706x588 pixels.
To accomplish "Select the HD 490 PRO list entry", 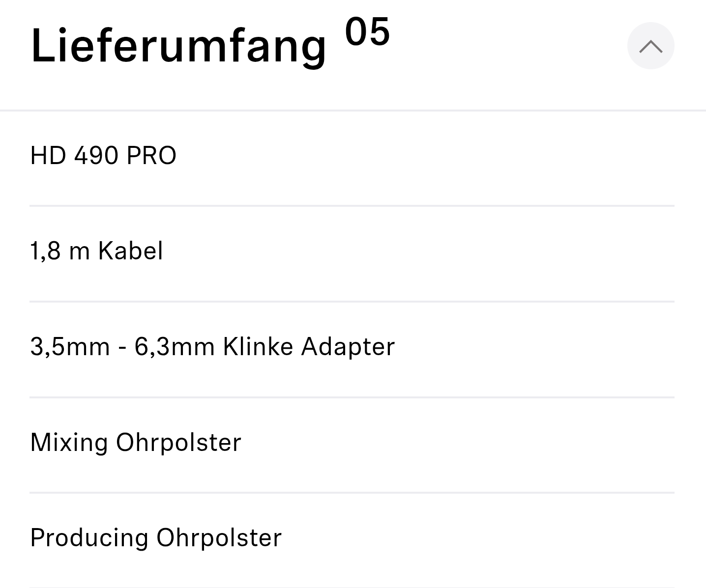I will [x=103, y=156].
